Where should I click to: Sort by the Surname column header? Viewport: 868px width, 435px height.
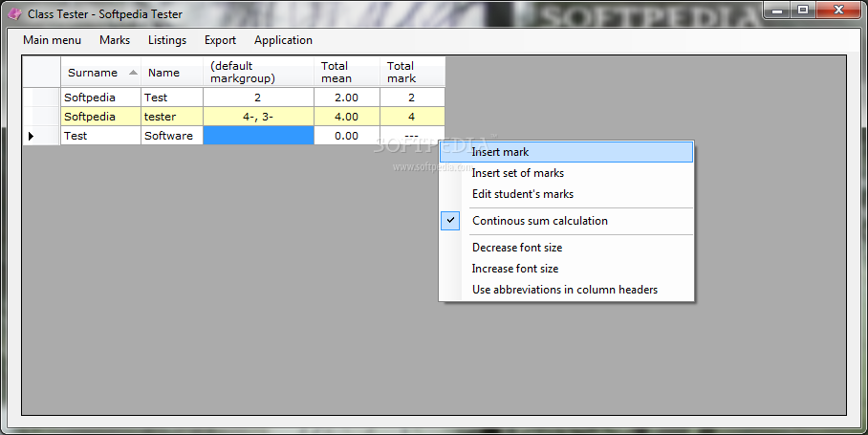tap(100, 72)
